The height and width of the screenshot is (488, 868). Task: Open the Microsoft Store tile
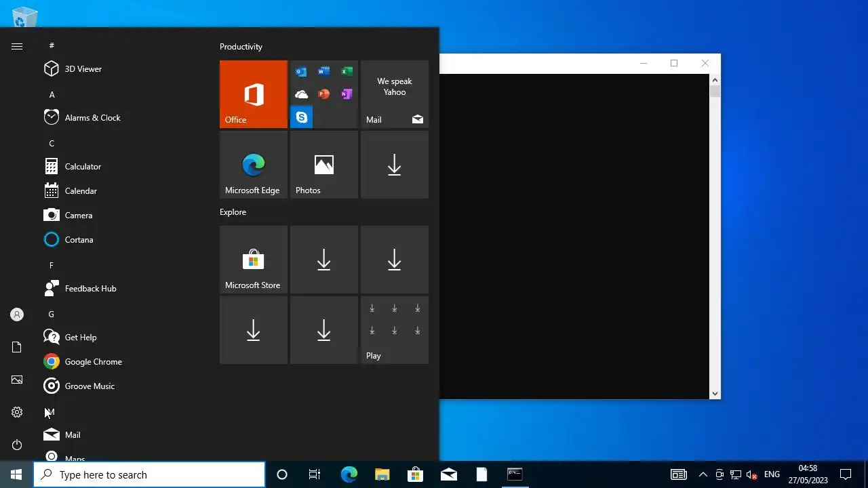[x=254, y=260]
